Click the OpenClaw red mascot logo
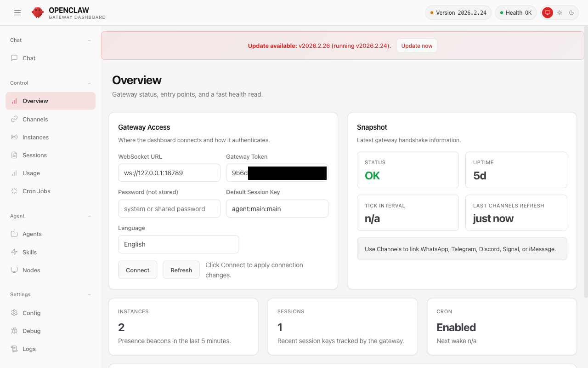The width and height of the screenshot is (588, 368). point(38,13)
